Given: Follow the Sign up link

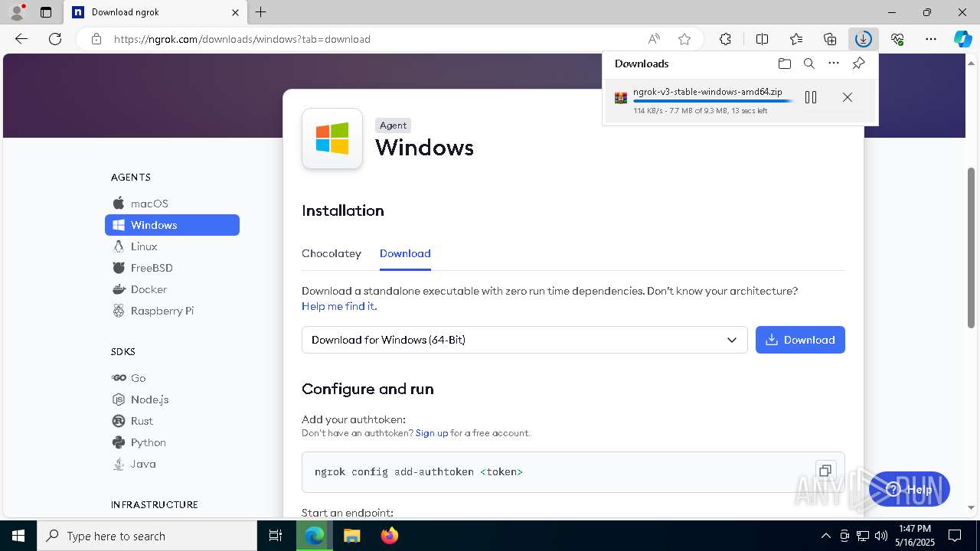Looking at the screenshot, I should point(432,433).
